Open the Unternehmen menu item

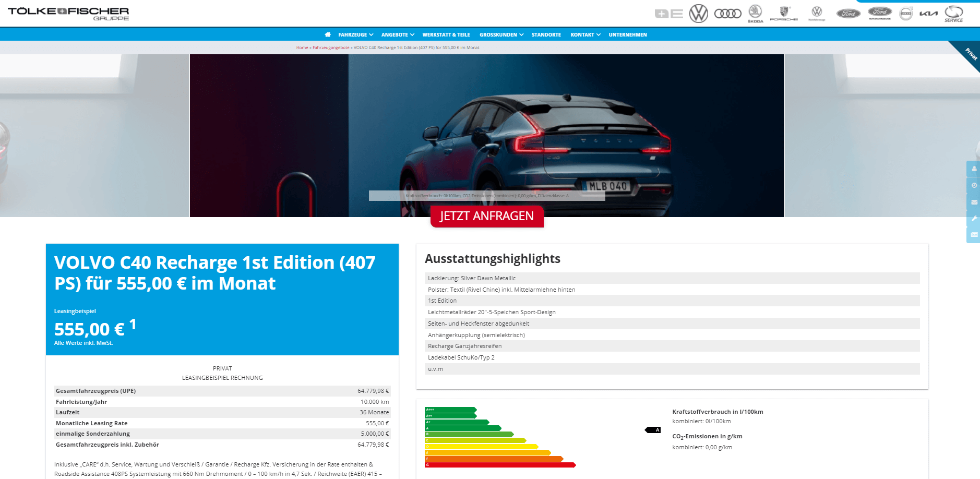pyautogui.click(x=628, y=34)
